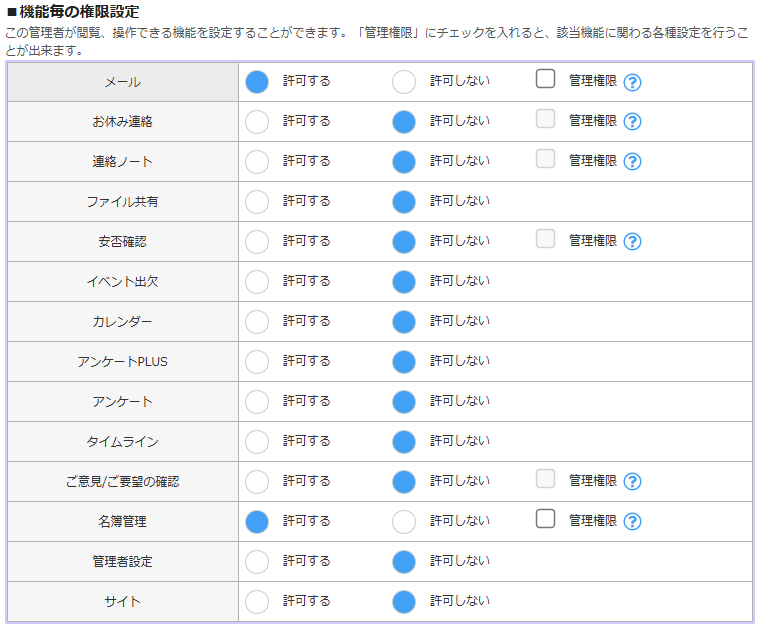763x631 pixels.
Task: Pick 許可する for サイト
Action: 257,602
